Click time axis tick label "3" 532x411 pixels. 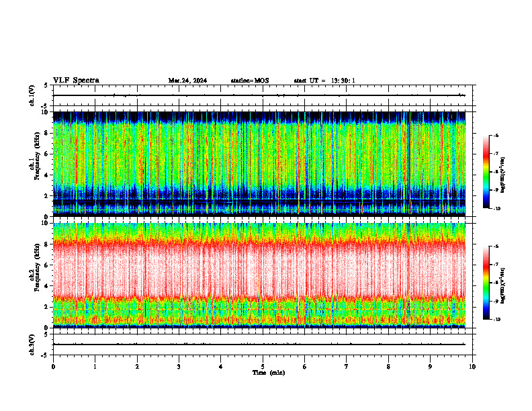coord(179,367)
